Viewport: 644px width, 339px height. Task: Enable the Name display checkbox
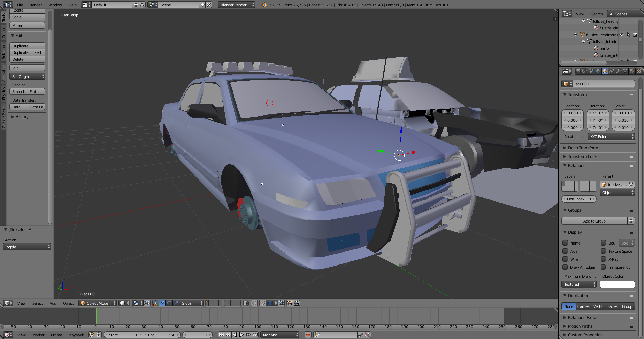pyautogui.click(x=565, y=243)
